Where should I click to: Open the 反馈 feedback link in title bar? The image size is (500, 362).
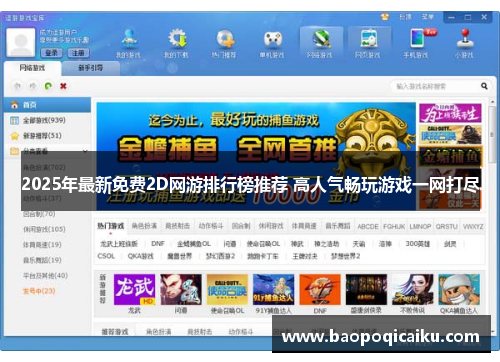click(406, 17)
